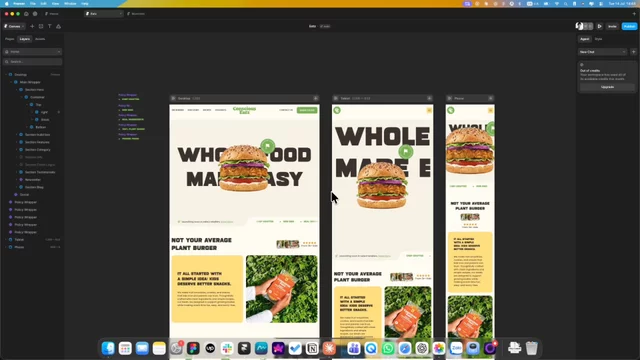This screenshot has height=360, width=640.
Task: Select the Vector shape tool icon
Action: [x=58, y=26]
